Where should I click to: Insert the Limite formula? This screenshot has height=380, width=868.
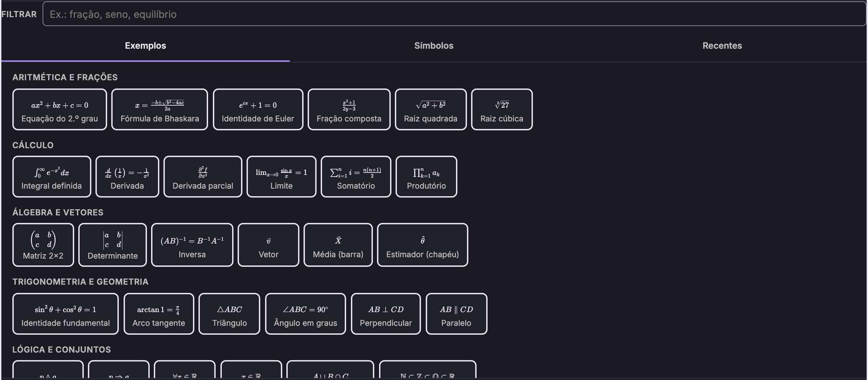pos(281,177)
